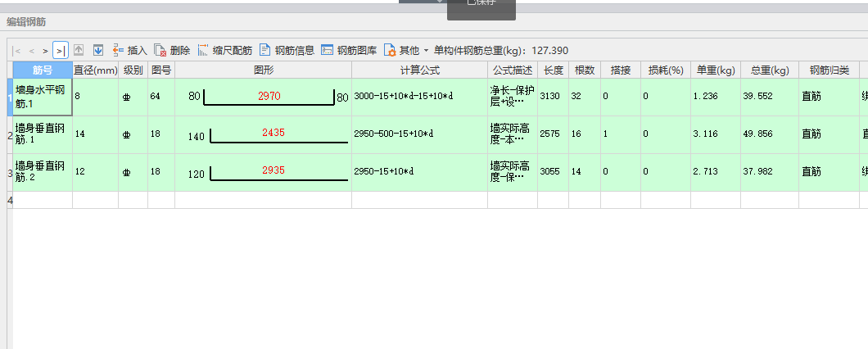Select the 级别 column header
The width and height of the screenshot is (868, 349).
[133, 70]
